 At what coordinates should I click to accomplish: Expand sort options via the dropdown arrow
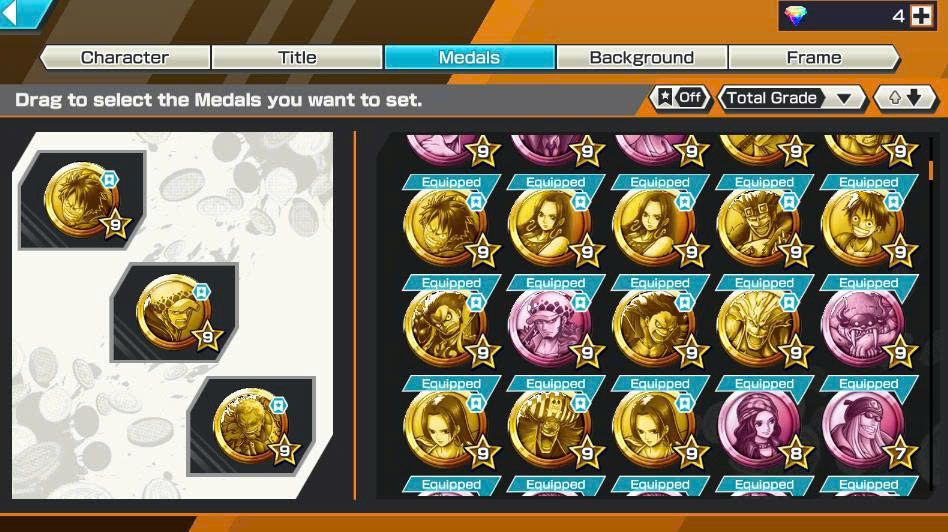tap(844, 99)
